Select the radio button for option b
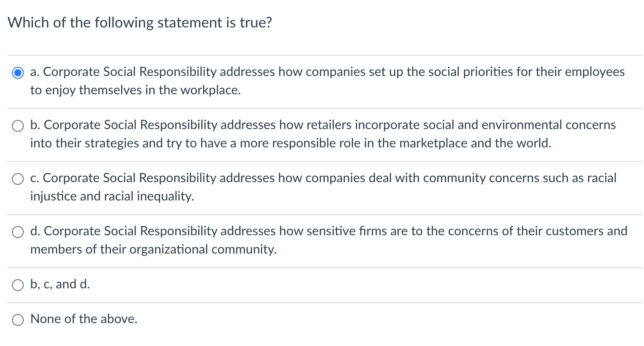Screen dimensions: 644x346 point(17,125)
